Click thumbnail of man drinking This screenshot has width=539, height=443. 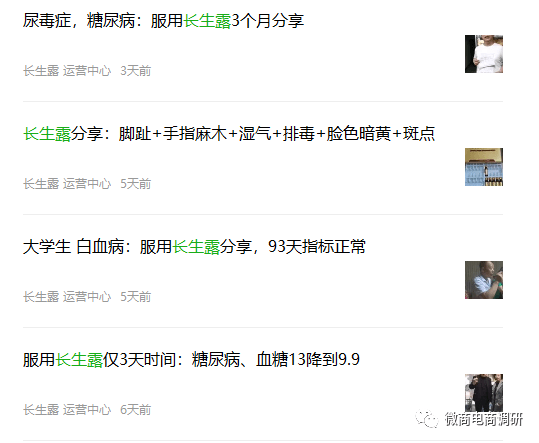(484, 280)
